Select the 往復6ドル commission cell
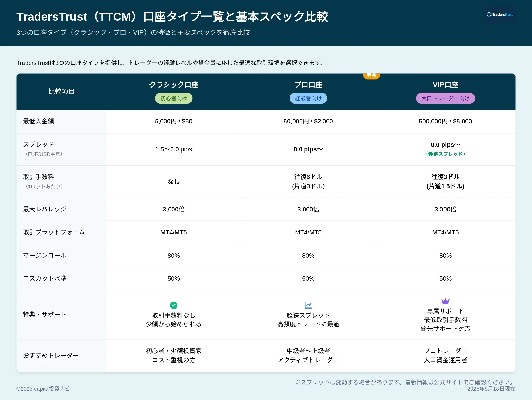This screenshot has height=400, width=532. tap(308, 181)
